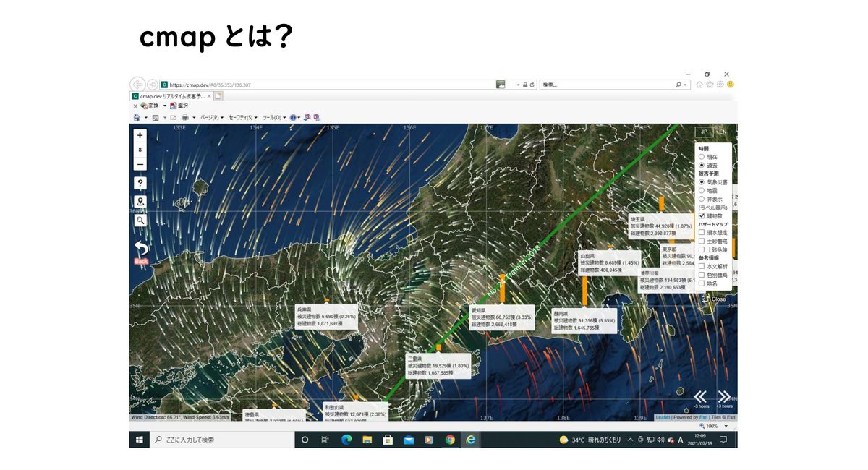Image resolution: width=868 pixels, height=470 pixels.
Task: Open a new browser tab
Action: (x=218, y=95)
